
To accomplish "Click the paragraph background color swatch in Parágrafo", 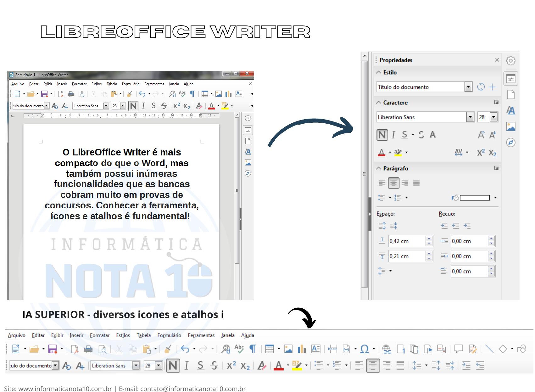I will point(474,198).
